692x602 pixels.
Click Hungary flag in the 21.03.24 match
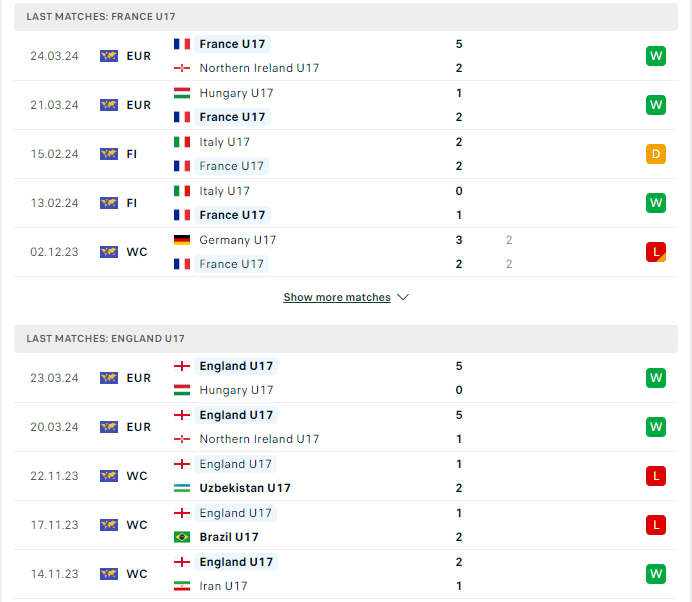point(182,93)
